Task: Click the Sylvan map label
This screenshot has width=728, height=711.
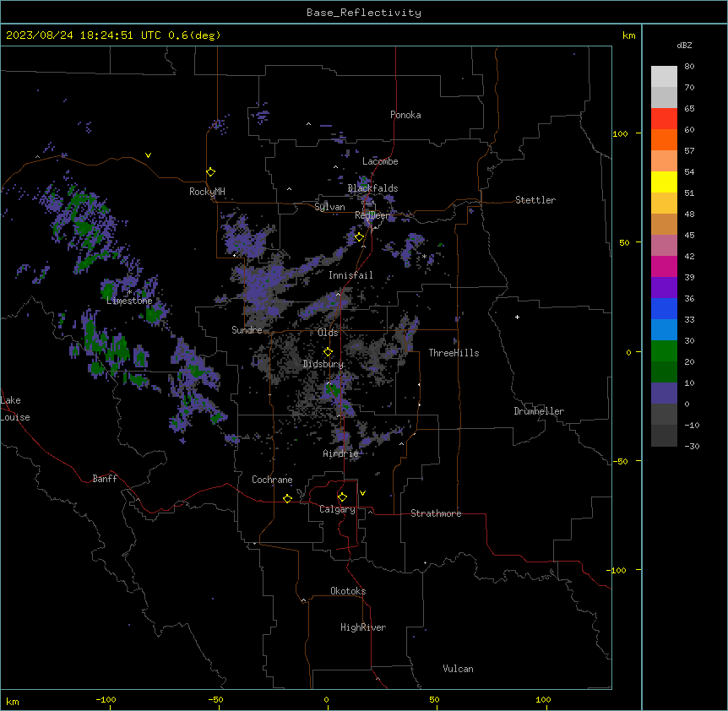Action: tap(329, 208)
